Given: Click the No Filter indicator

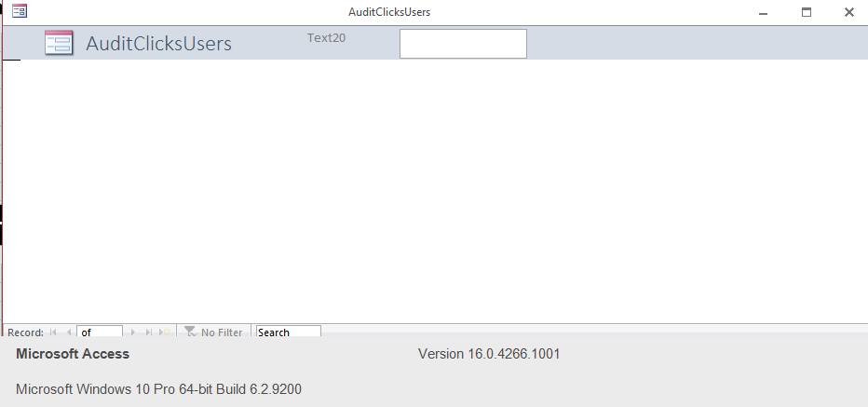Looking at the screenshot, I should 213,332.
